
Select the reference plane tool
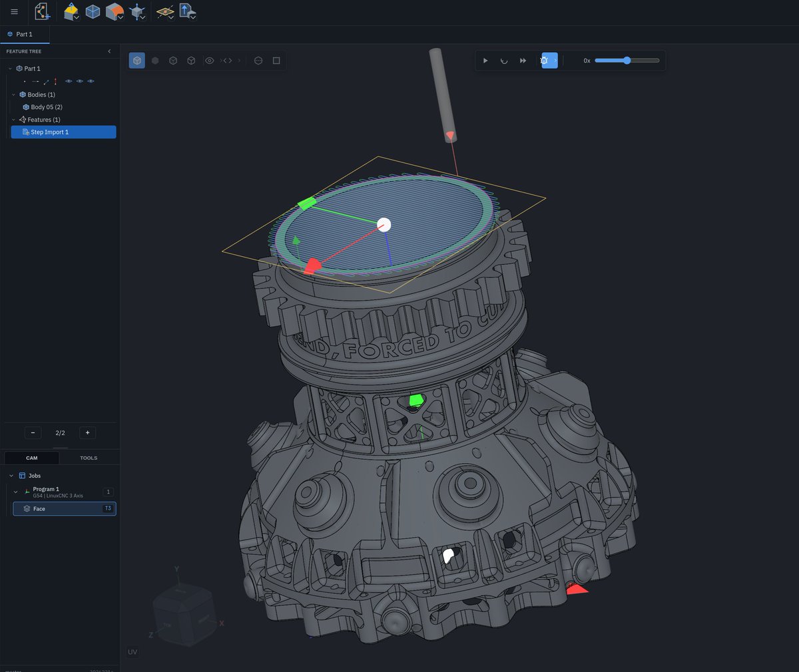[x=164, y=11]
